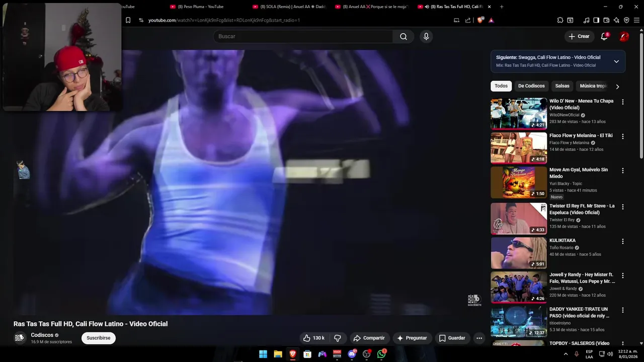Select the De Codiscos filter chip
This screenshot has width=644, height=362.
531,86
